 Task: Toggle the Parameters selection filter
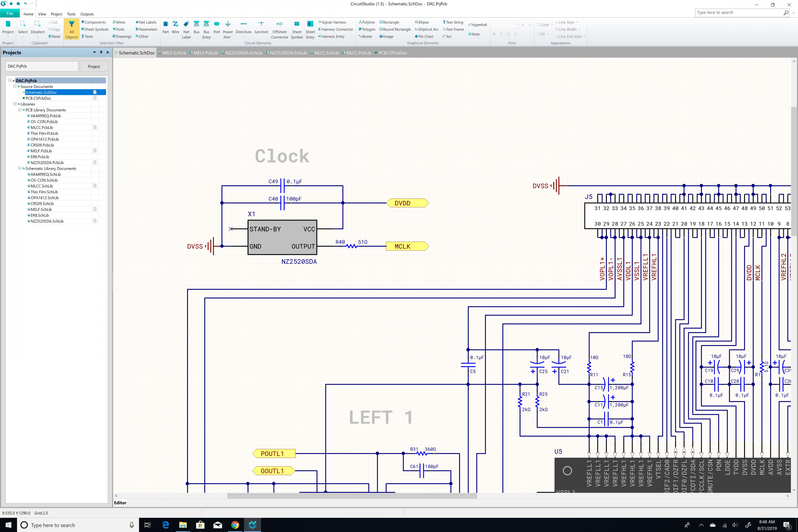point(146,29)
